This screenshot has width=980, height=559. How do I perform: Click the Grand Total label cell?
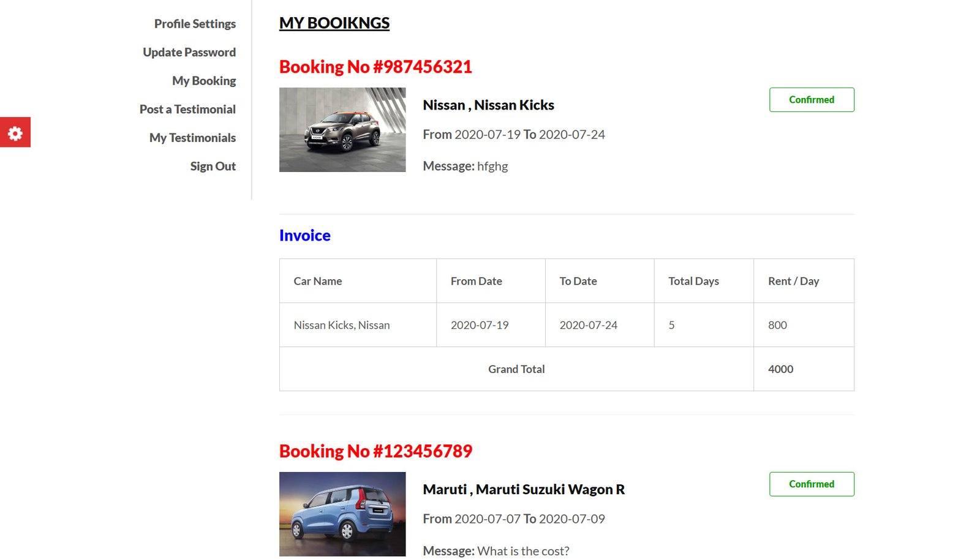point(516,369)
